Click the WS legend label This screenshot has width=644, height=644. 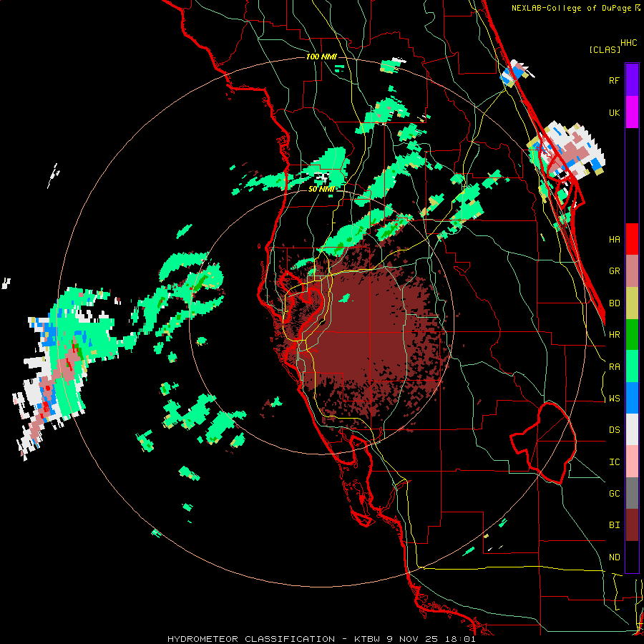coord(614,398)
